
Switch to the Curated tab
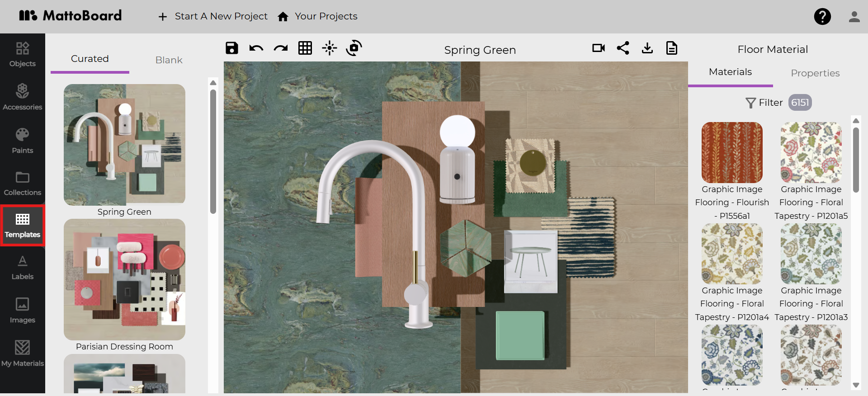pyautogui.click(x=90, y=59)
